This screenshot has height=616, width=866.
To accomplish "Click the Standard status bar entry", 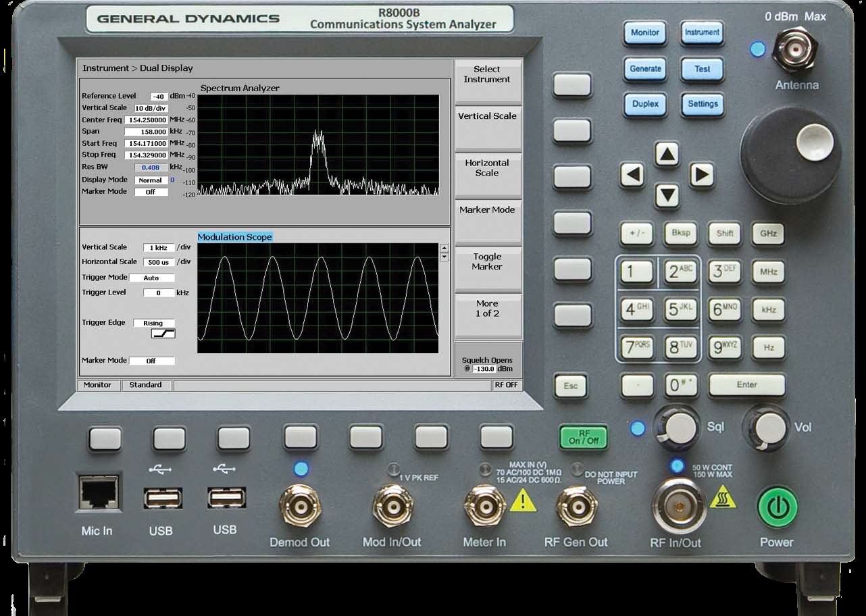I will 146,385.
